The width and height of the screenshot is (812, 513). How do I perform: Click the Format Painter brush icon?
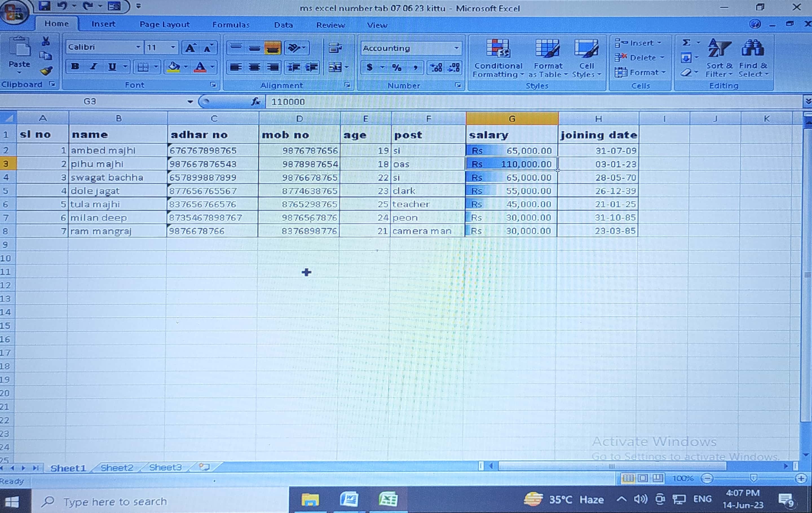coord(46,71)
